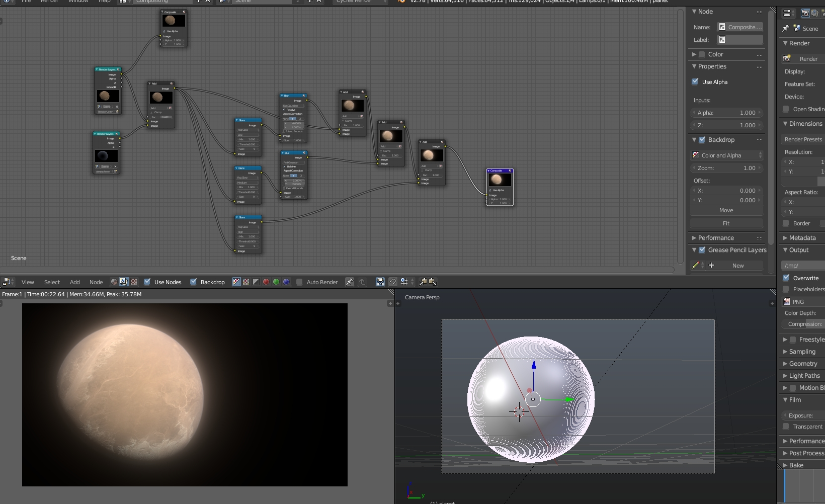Show only the blue backdrop channel
Image resolution: width=825 pixels, height=504 pixels.
(286, 282)
